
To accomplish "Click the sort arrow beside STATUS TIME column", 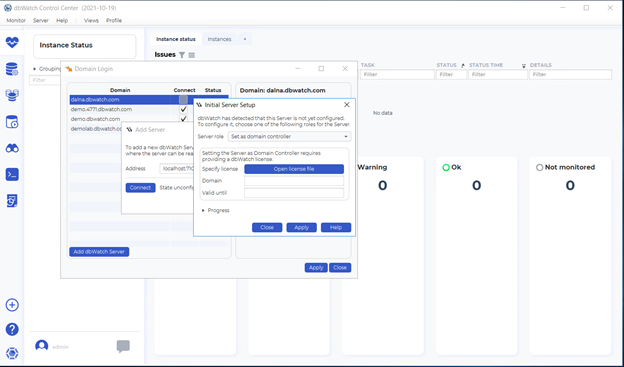I will pos(524,66).
